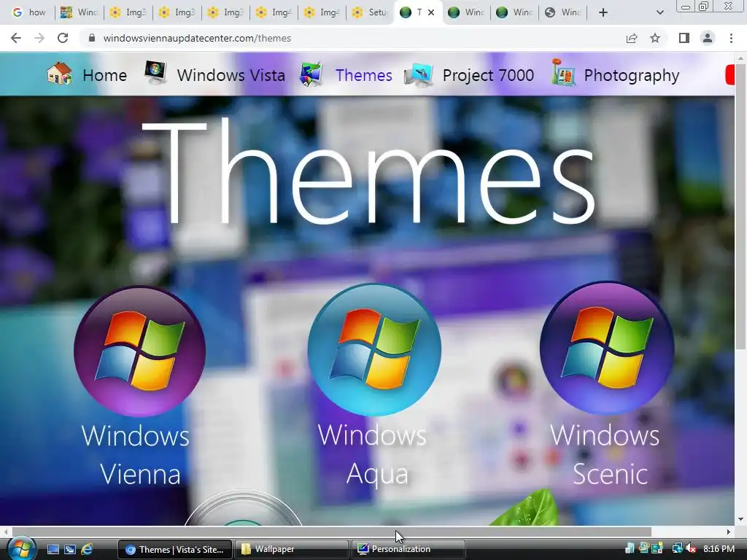Screen dimensions: 747x560
Task: Switch to the 'Setu' tab
Action: pos(370,12)
